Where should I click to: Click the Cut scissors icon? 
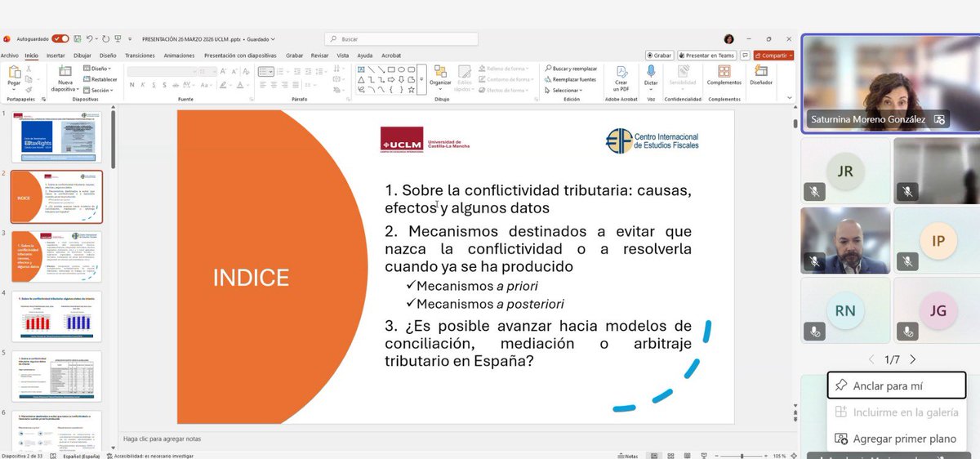30,69
